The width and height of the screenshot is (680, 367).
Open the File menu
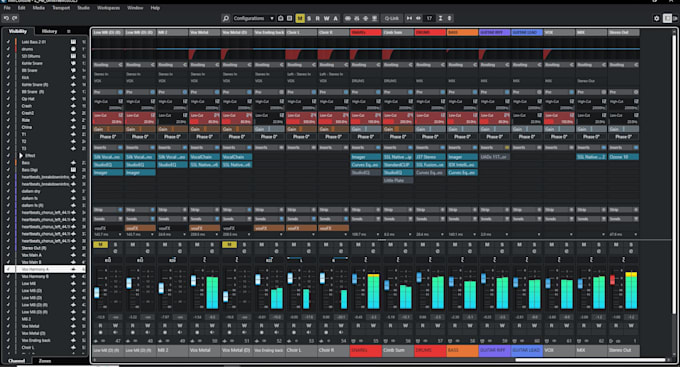7,8
